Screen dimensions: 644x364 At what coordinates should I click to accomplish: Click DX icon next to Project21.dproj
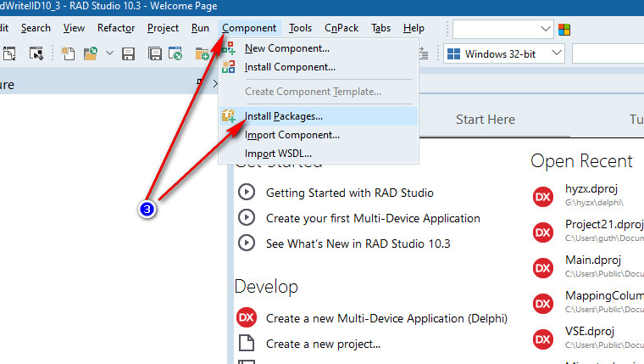(543, 232)
